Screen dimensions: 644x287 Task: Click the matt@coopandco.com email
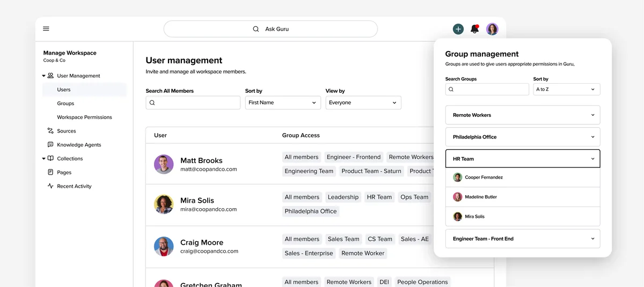click(x=208, y=170)
